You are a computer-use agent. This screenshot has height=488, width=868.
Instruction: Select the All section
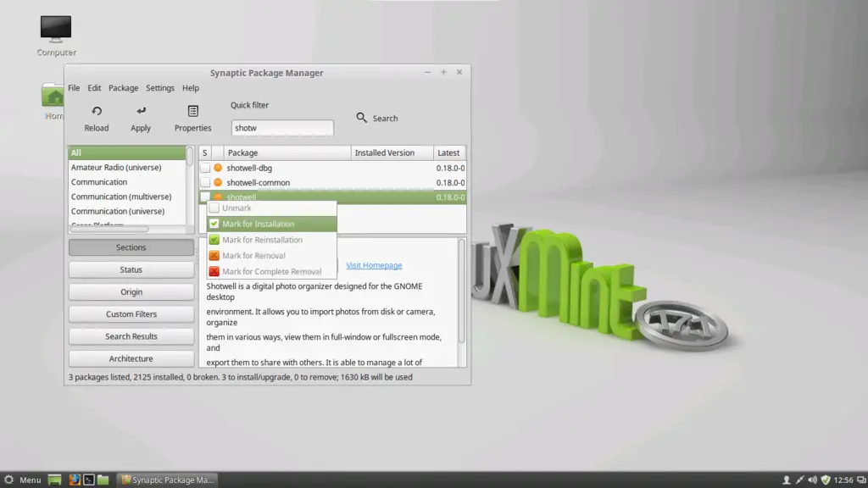click(127, 152)
